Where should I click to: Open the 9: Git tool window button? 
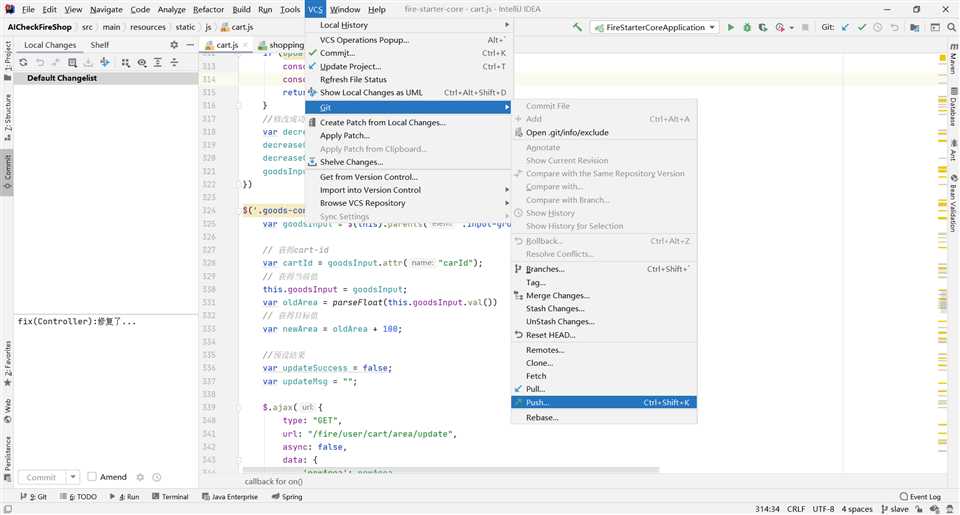(x=34, y=497)
